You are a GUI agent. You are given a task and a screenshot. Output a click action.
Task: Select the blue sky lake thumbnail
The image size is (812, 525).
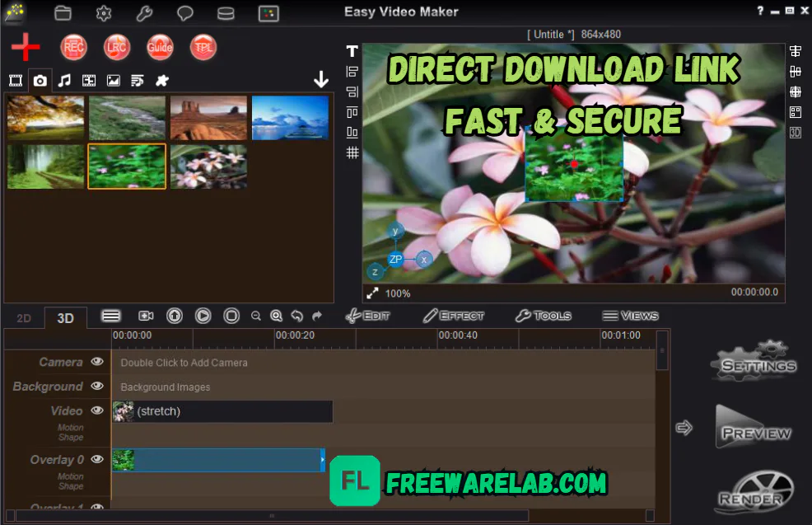click(290, 118)
